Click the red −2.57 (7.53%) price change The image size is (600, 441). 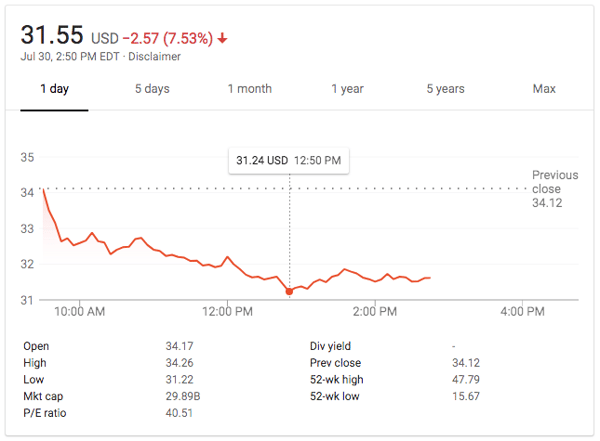coord(168,39)
